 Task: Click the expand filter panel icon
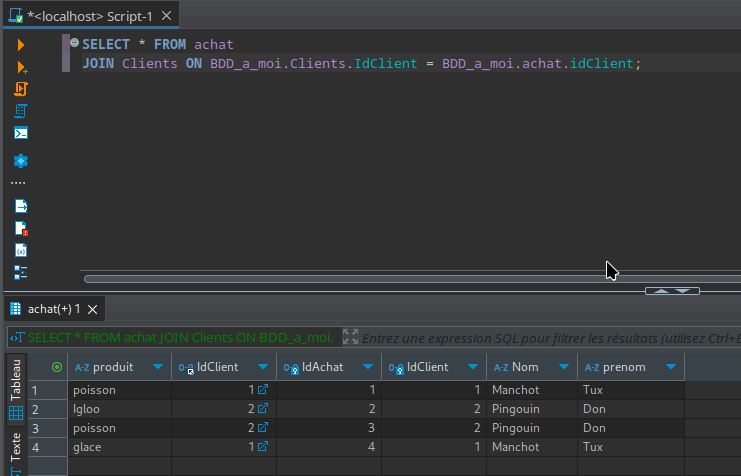click(x=350, y=338)
